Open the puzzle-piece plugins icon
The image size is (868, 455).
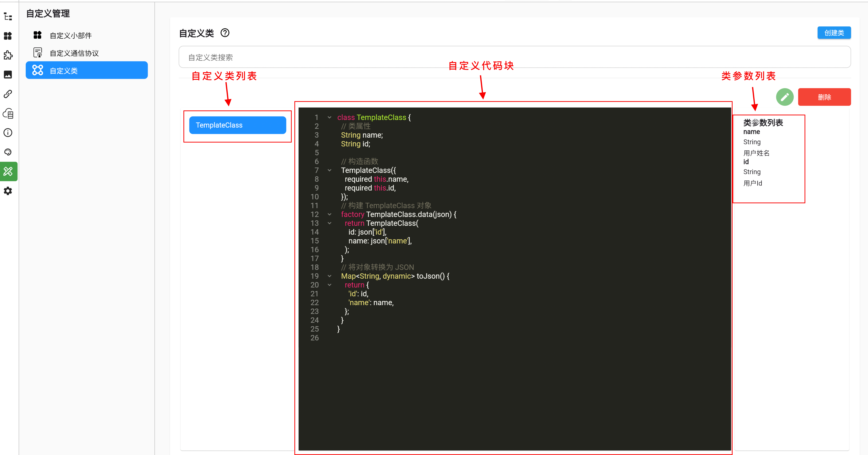click(x=8, y=55)
